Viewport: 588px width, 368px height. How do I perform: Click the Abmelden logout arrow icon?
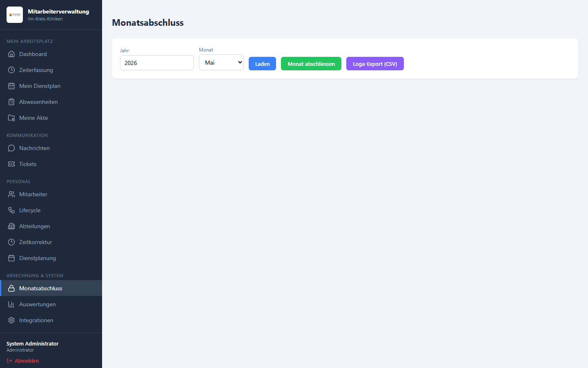click(9, 361)
